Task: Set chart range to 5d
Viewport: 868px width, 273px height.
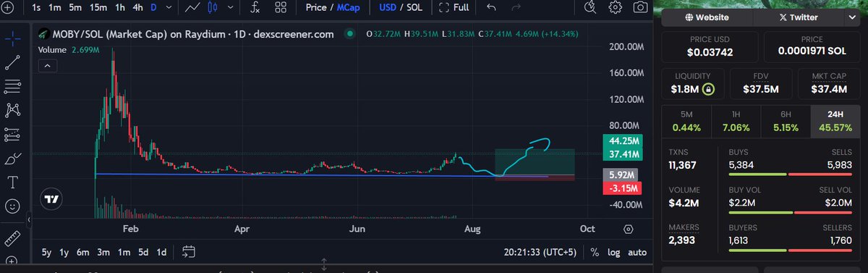Action: pyautogui.click(x=143, y=253)
